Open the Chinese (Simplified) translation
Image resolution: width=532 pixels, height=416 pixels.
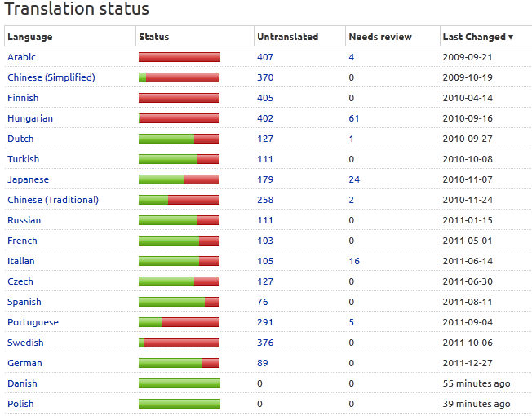(51, 77)
